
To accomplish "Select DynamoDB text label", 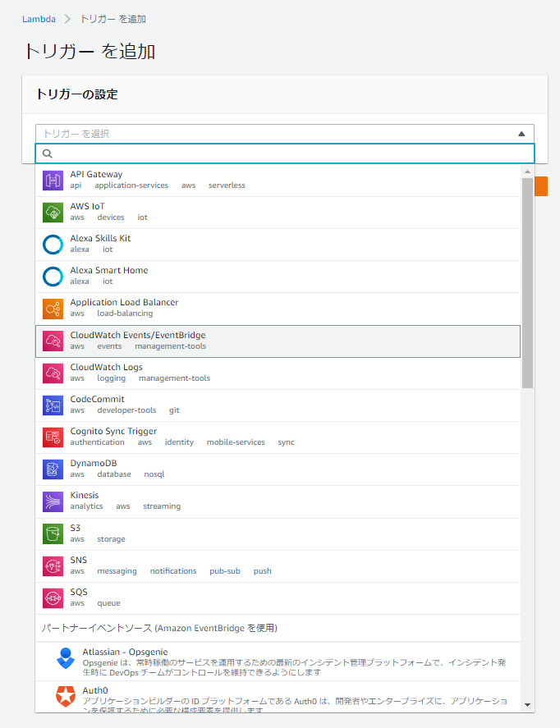I will (94, 464).
